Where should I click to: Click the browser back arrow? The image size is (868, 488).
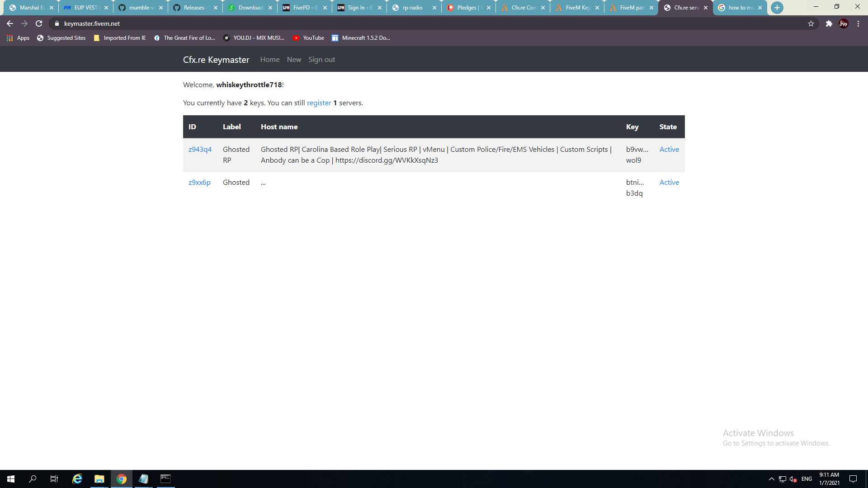pyautogui.click(x=10, y=23)
